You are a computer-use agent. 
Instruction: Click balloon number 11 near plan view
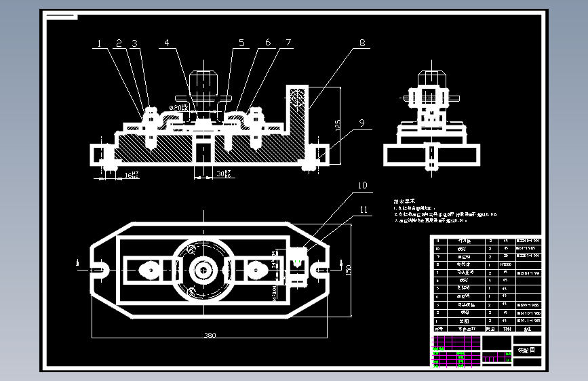click(364, 210)
